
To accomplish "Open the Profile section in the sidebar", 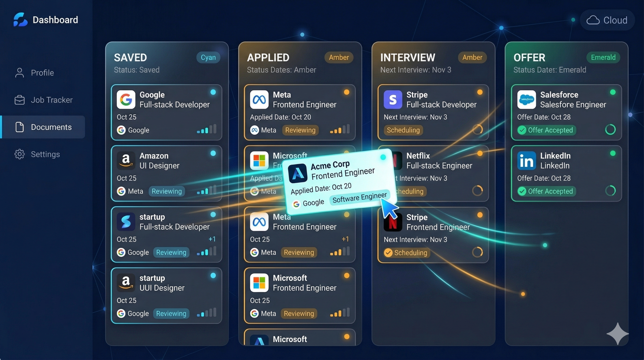I will [42, 73].
